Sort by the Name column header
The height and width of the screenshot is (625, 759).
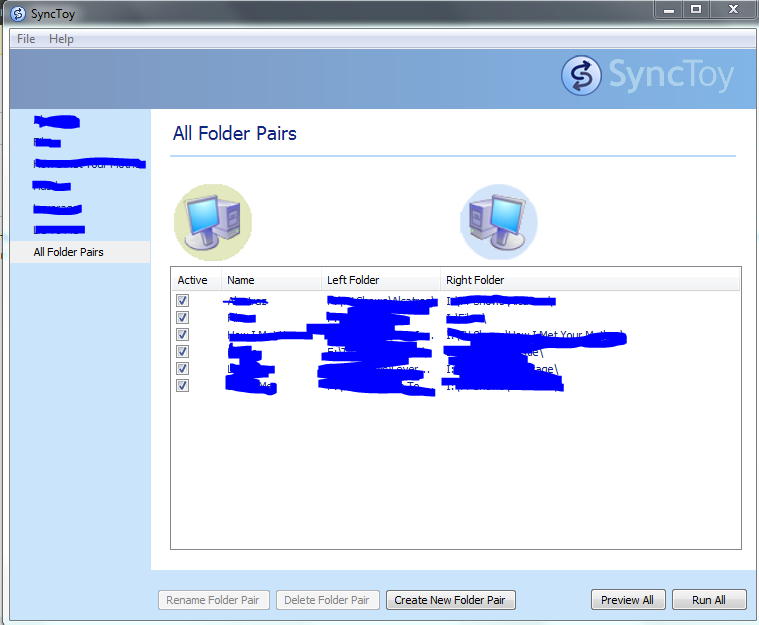(x=271, y=280)
